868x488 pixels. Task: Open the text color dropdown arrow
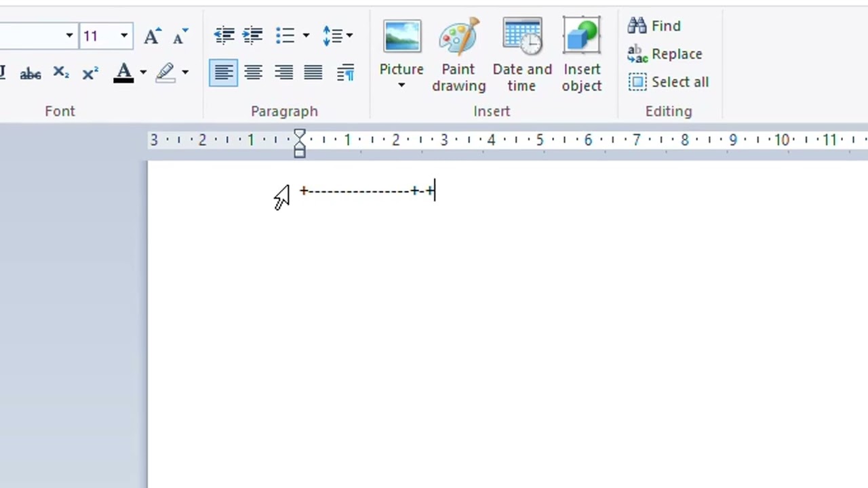pos(143,73)
